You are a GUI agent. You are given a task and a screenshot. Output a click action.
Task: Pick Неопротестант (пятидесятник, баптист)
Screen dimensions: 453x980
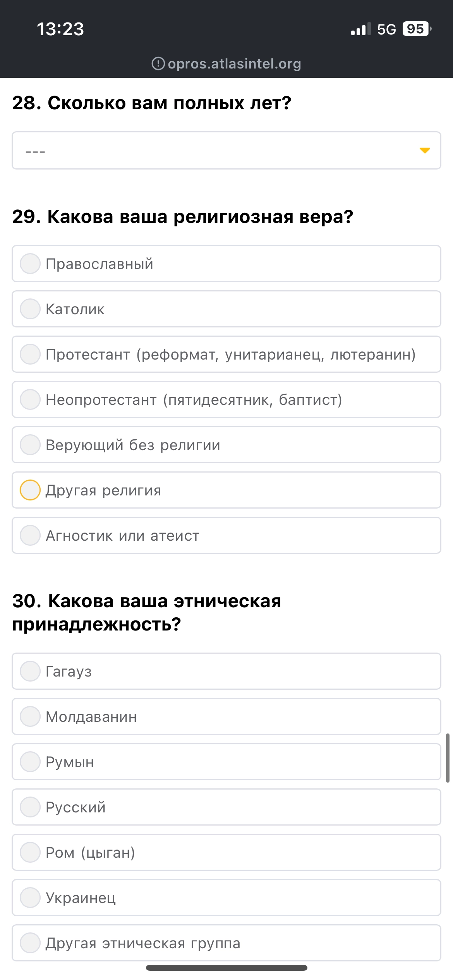coord(226,399)
